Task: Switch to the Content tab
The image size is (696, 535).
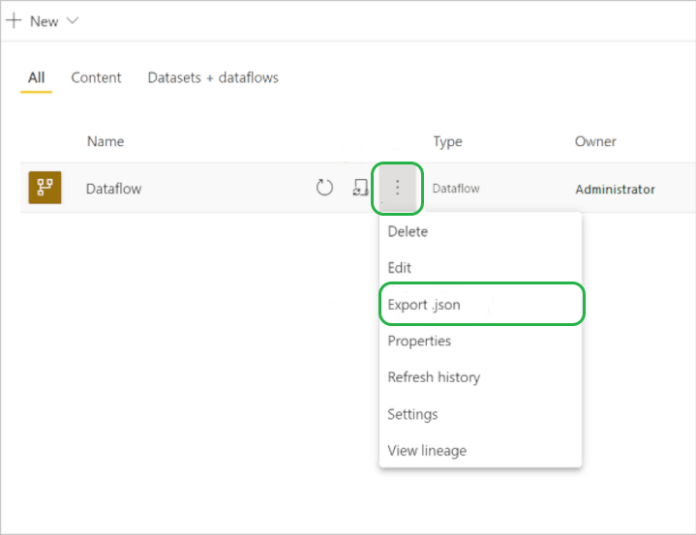Action: (96, 78)
